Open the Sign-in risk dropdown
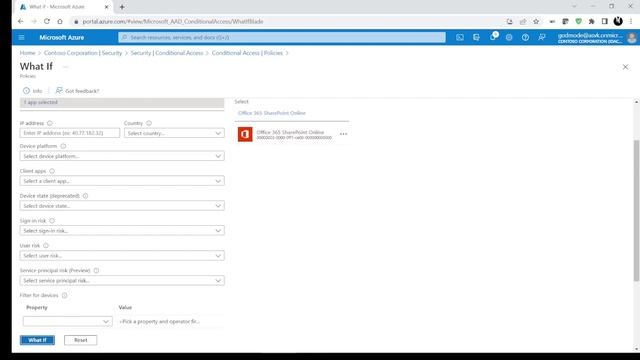This screenshot has height=360, width=640. point(122,231)
